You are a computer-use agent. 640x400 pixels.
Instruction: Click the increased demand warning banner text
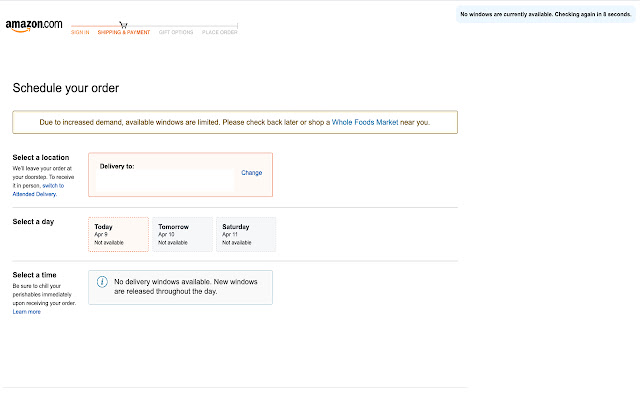point(235,122)
